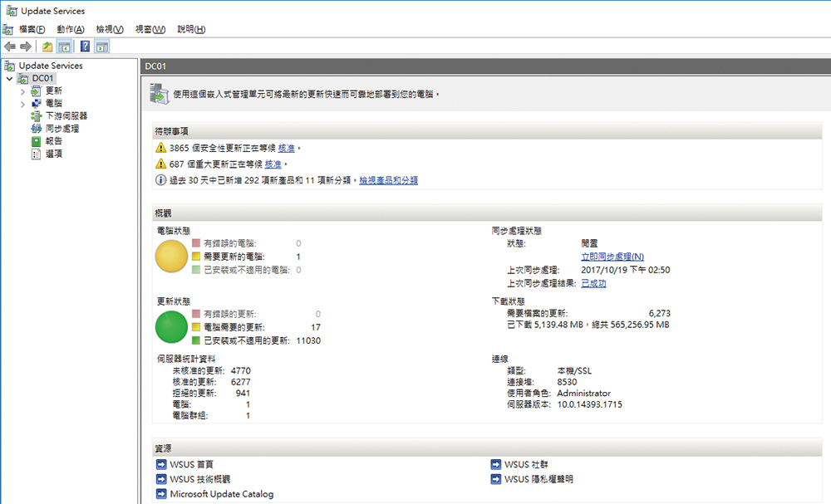The width and height of the screenshot is (831, 504).
Task: Expand the 更新 tree node
Action: click(x=22, y=91)
